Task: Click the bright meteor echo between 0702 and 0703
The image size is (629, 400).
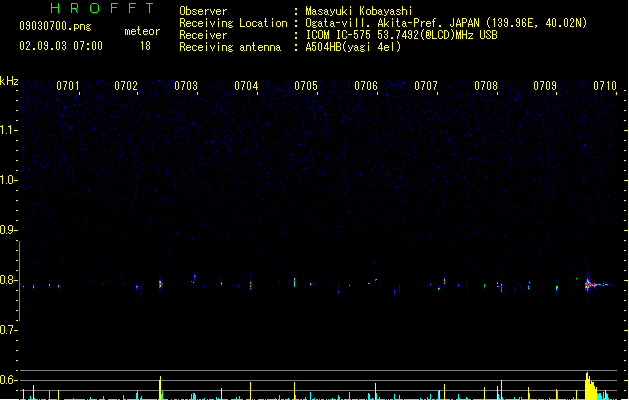Action: (x=160, y=284)
